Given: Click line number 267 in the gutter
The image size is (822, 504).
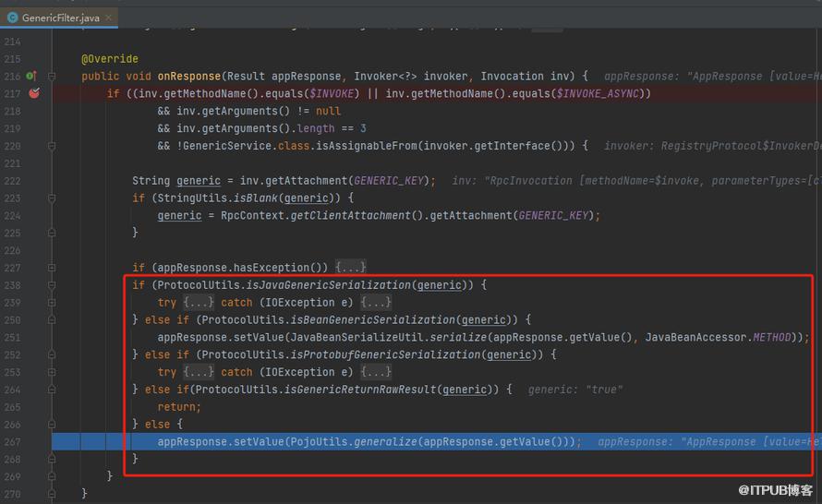Looking at the screenshot, I should tap(13, 441).
